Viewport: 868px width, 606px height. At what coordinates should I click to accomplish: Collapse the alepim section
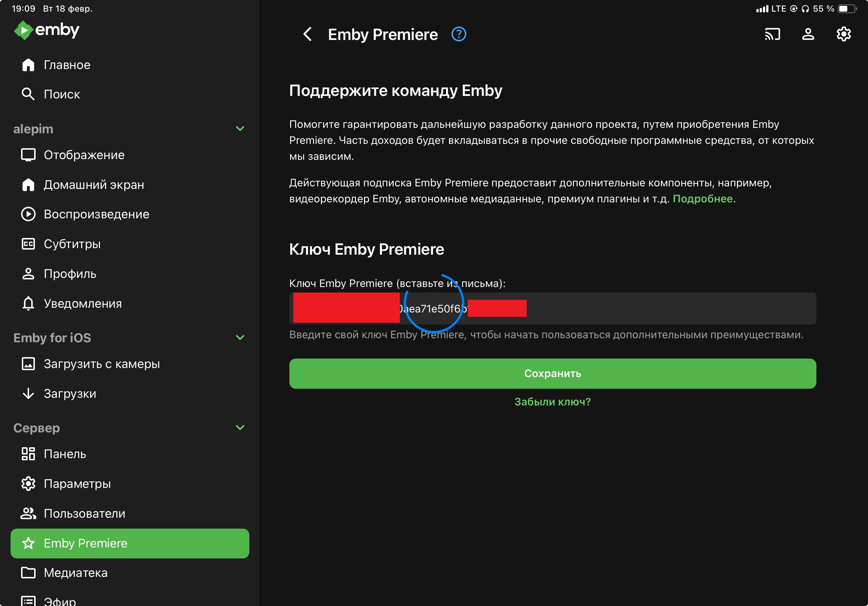pos(240,129)
